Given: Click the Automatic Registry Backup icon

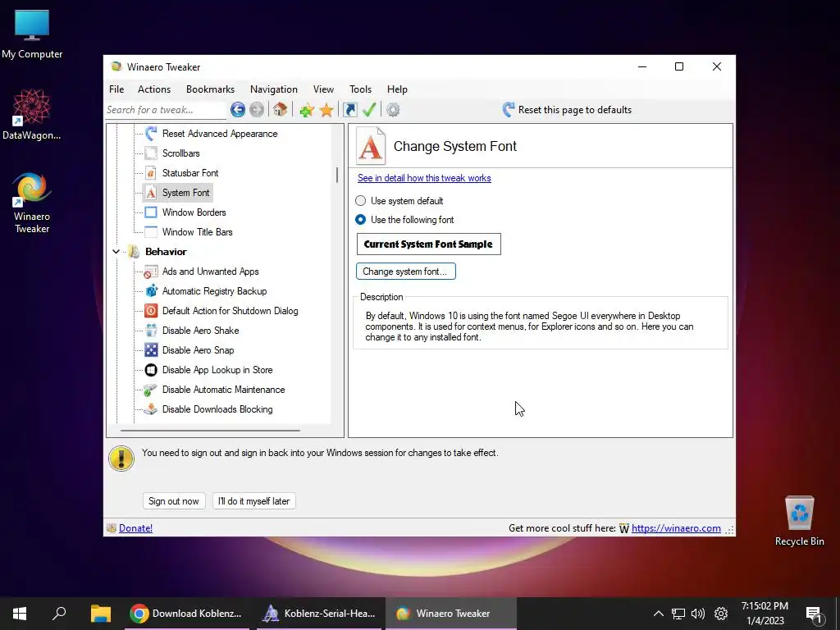Looking at the screenshot, I should (x=151, y=291).
